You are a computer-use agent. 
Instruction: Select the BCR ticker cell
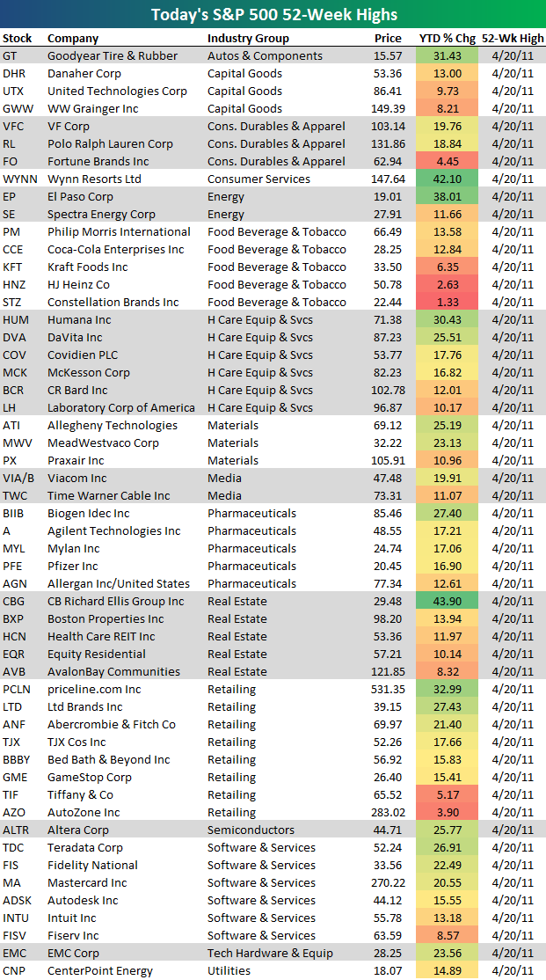point(13,390)
